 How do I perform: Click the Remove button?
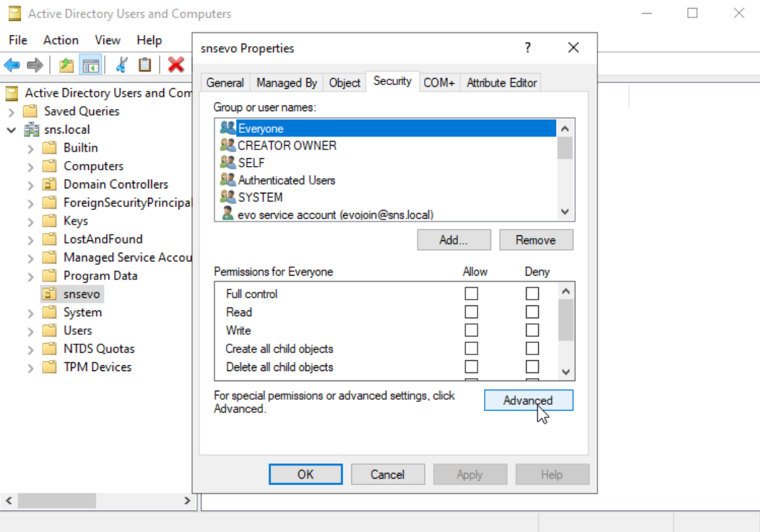pyautogui.click(x=536, y=240)
